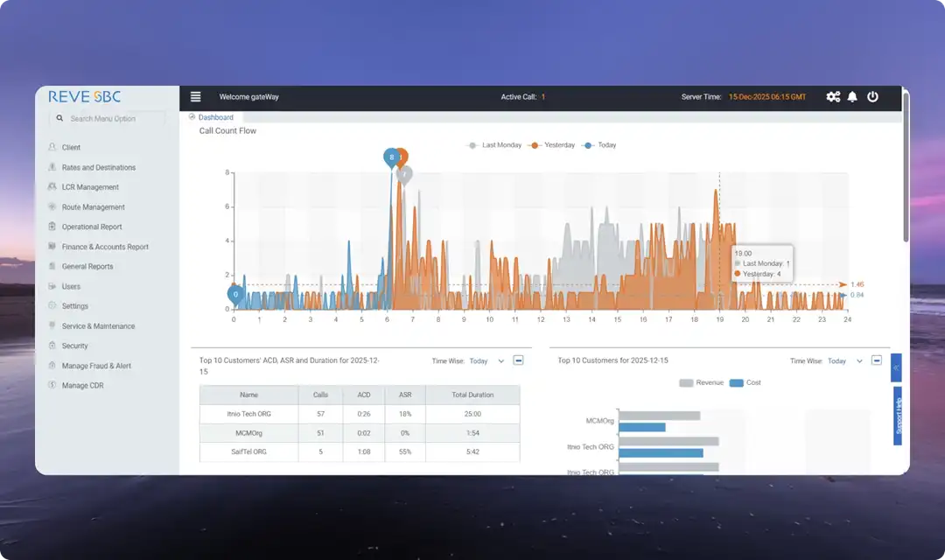Image resolution: width=945 pixels, height=560 pixels.
Task: Collapse the Top 10 Customers chart panel
Action: tap(876, 360)
